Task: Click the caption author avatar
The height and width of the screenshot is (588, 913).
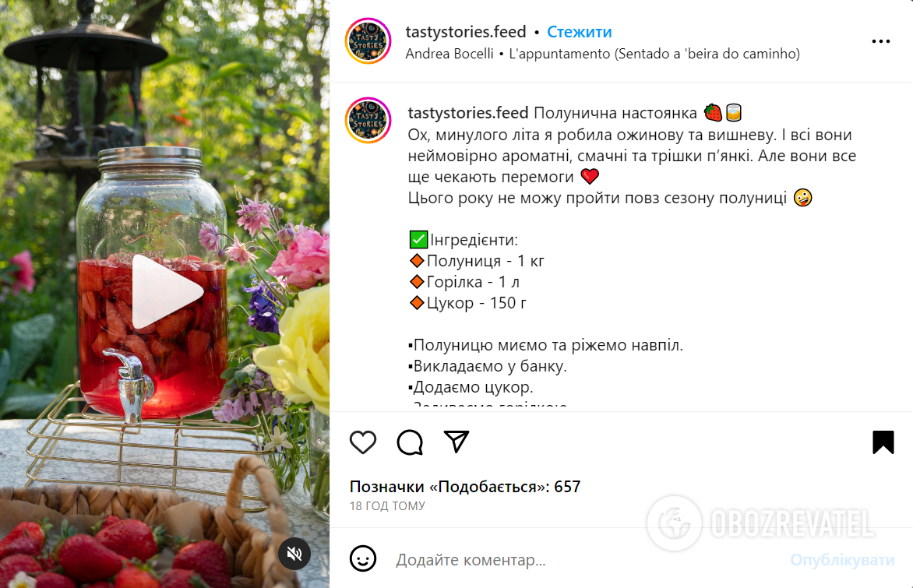Action: [368, 121]
